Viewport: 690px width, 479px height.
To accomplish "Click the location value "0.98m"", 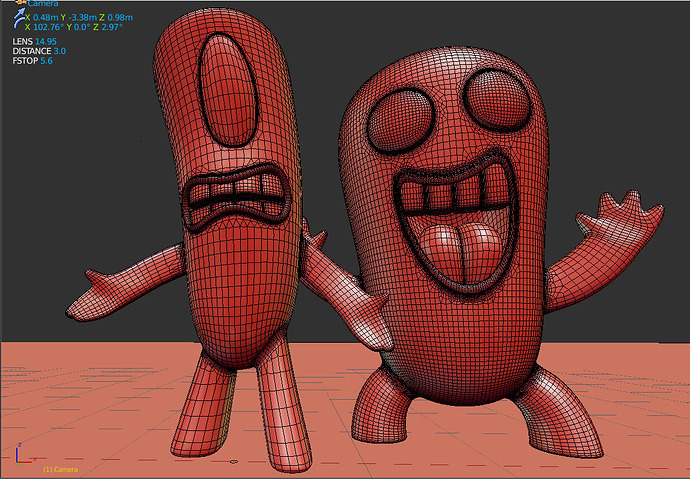I will click(x=119, y=18).
